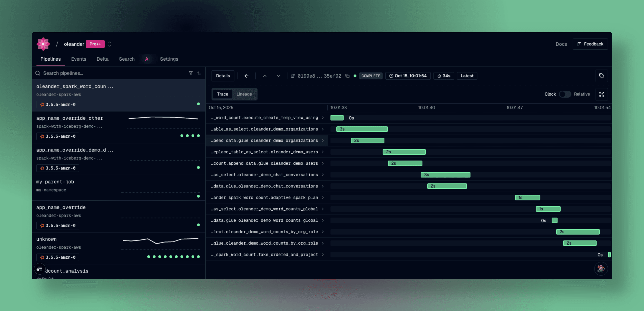Expand the spark_word_count.take_ordered_and_project row
Image resolution: width=644 pixels, height=311 pixels.
tap(323, 254)
